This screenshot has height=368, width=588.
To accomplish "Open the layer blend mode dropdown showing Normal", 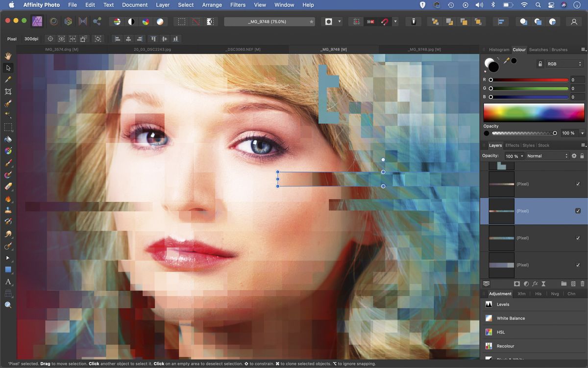I will tap(546, 156).
